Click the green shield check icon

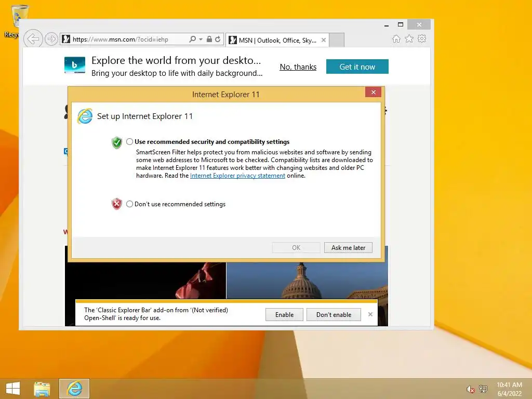coord(117,142)
